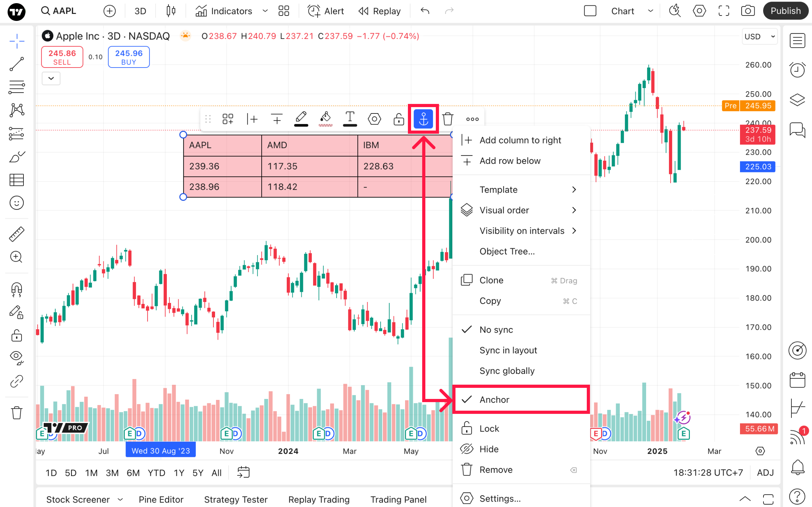Select the trend line drawing tool
Screen dimensions: 812x507
click(16, 64)
